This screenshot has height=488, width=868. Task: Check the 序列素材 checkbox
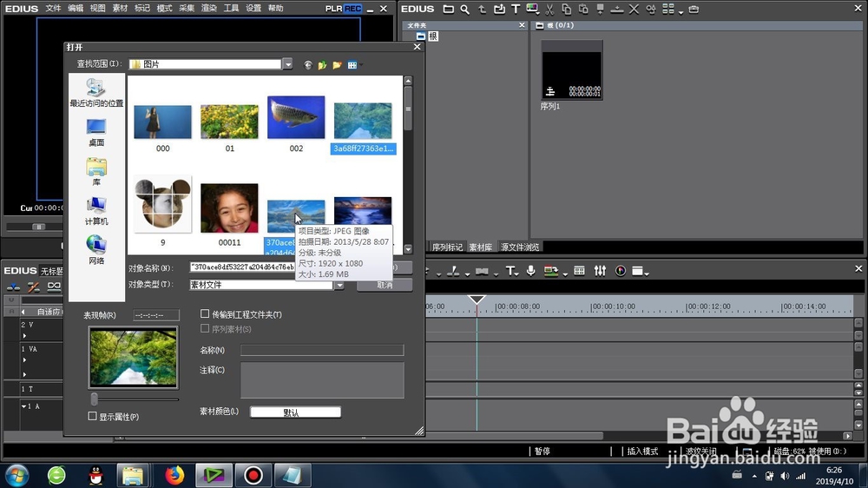tap(205, 328)
